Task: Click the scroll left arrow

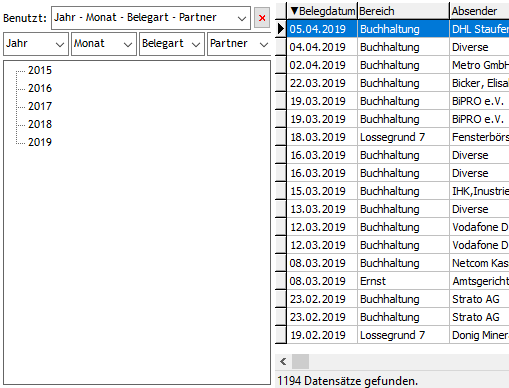Action: [283, 362]
